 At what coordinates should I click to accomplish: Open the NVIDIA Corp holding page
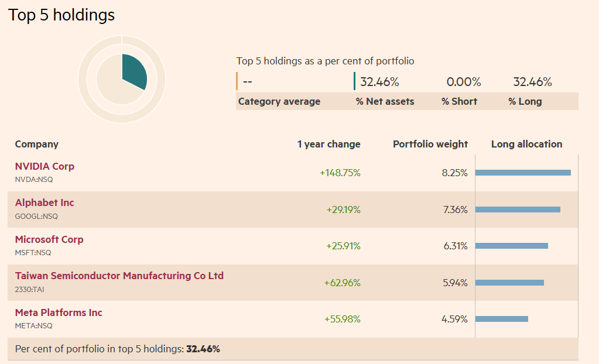tap(45, 166)
